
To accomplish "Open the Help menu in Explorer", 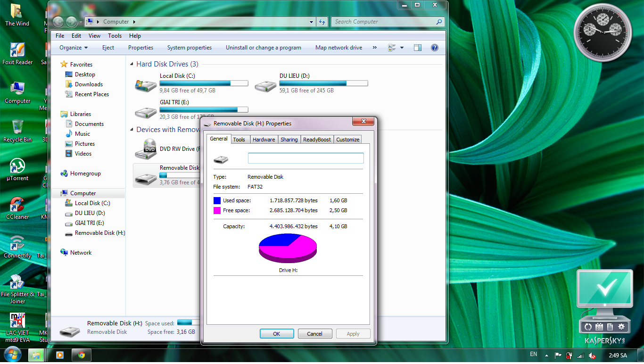I will [135, 36].
